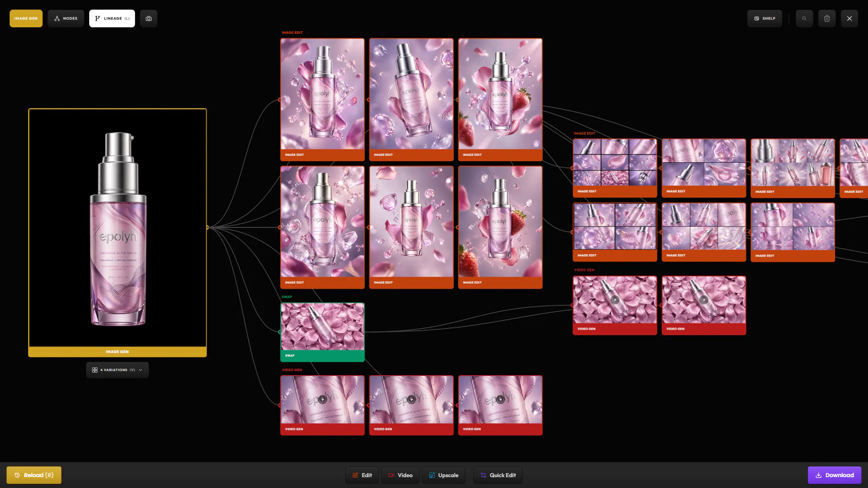Click the Reload (R) button
This screenshot has height=488, width=868.
click(34, 475)
